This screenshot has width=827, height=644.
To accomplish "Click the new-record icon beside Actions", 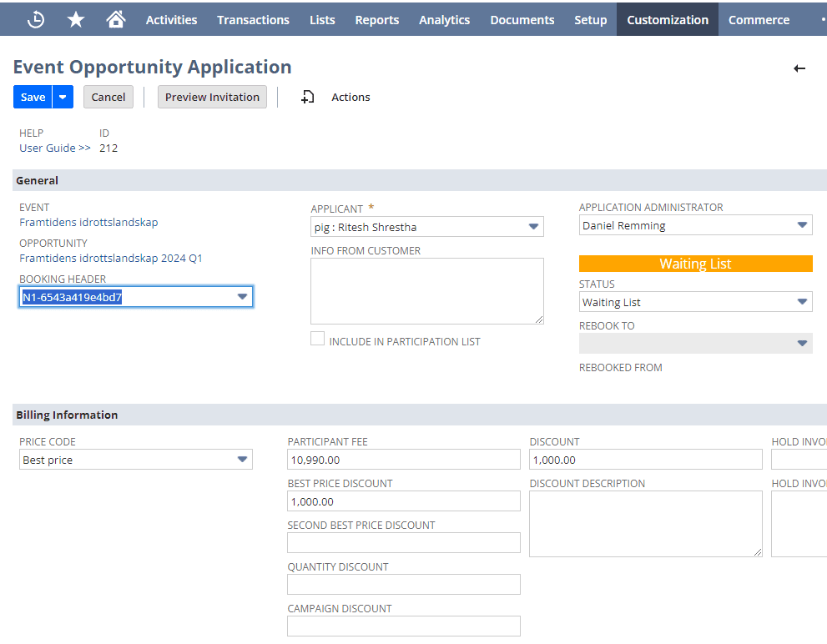I will [x=307, y=97].
